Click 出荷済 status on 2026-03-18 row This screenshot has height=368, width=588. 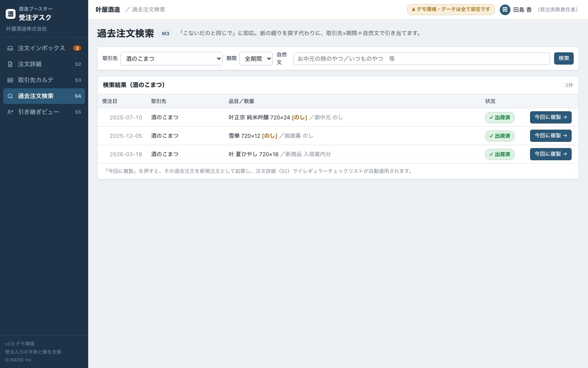click(x=500, y=155)
